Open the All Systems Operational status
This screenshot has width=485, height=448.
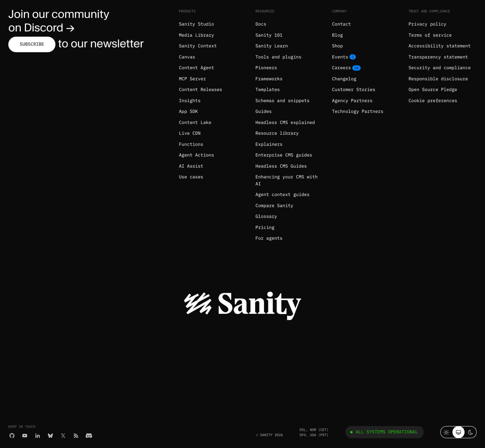tap(384, 432)
